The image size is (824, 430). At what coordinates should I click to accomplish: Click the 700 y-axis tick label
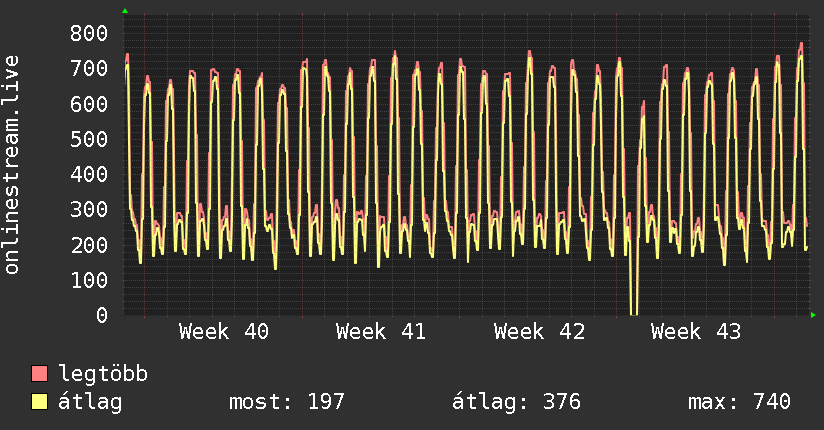89,68
